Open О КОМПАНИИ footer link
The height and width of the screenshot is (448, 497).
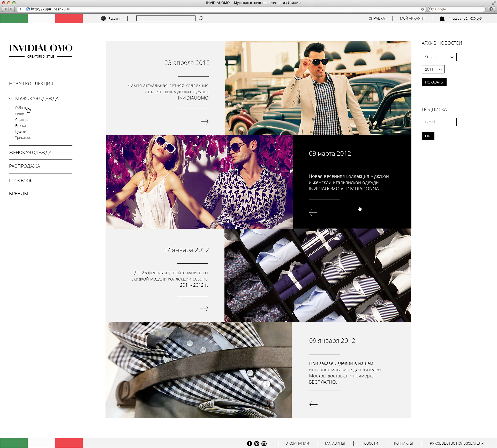click(x=297, y=443)
